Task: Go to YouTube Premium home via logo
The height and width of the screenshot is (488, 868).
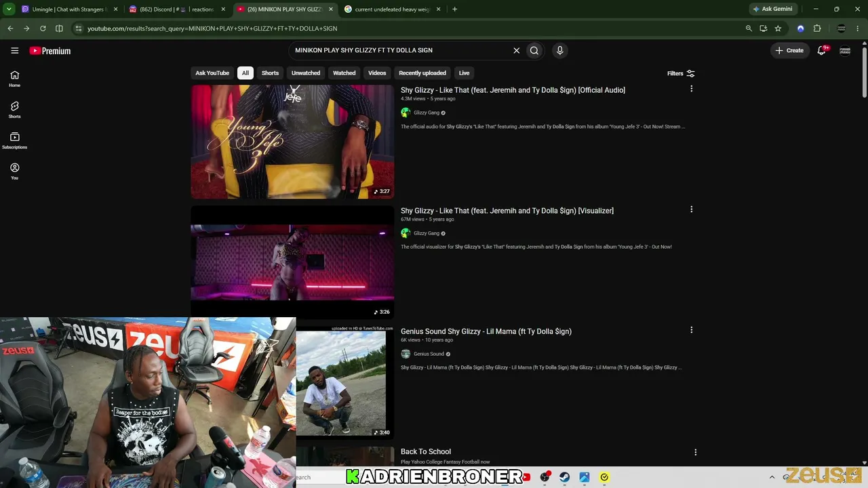Action: pos(50,51)
